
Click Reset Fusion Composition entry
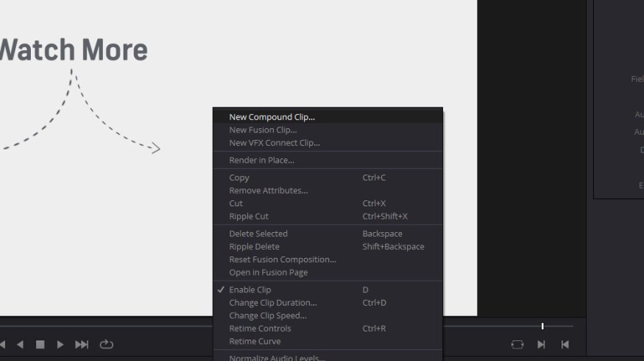coord(282,259)
